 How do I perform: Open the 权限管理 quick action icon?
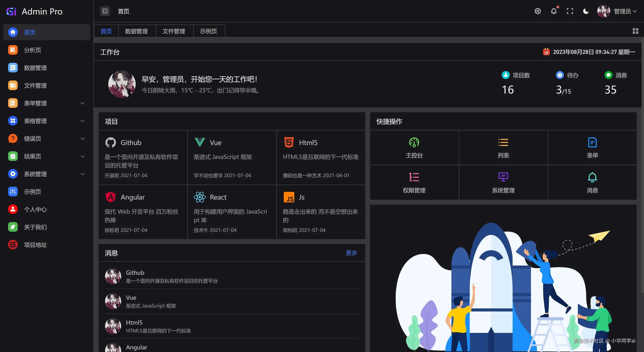pyautogui.click(x=414, y=177)
